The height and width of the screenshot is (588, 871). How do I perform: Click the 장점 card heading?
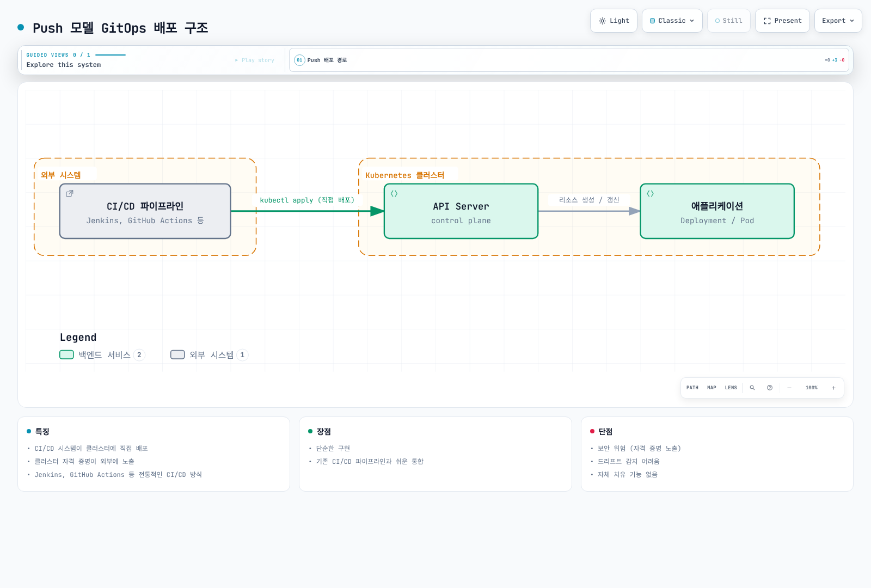point(324,431)
